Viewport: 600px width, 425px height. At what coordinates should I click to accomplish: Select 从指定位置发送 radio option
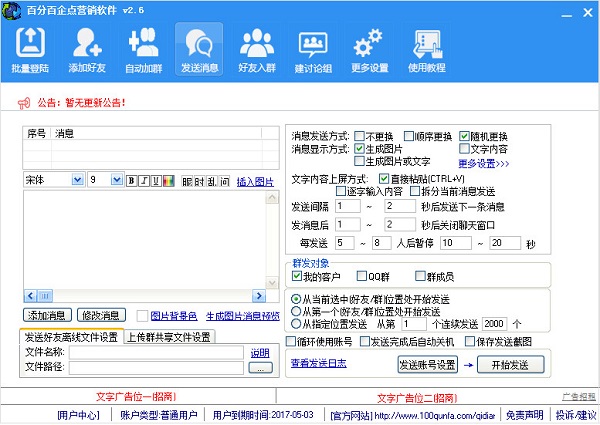[296, 324]
